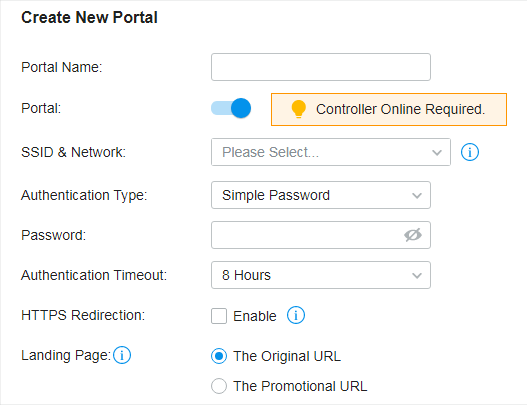Show password using the crossed-eye icon
This screenshot has width=527, height=405.
click(413, 235)
